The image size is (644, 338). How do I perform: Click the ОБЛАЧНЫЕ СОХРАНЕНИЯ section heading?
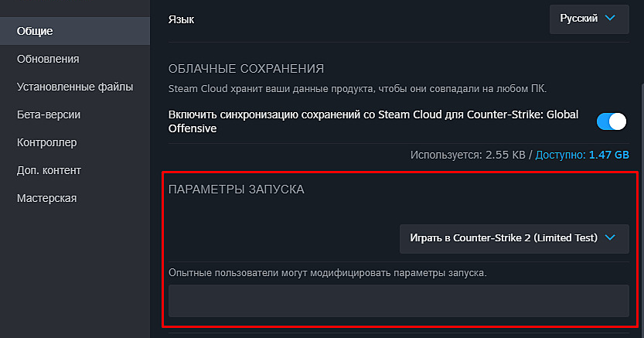coord(245,69)
